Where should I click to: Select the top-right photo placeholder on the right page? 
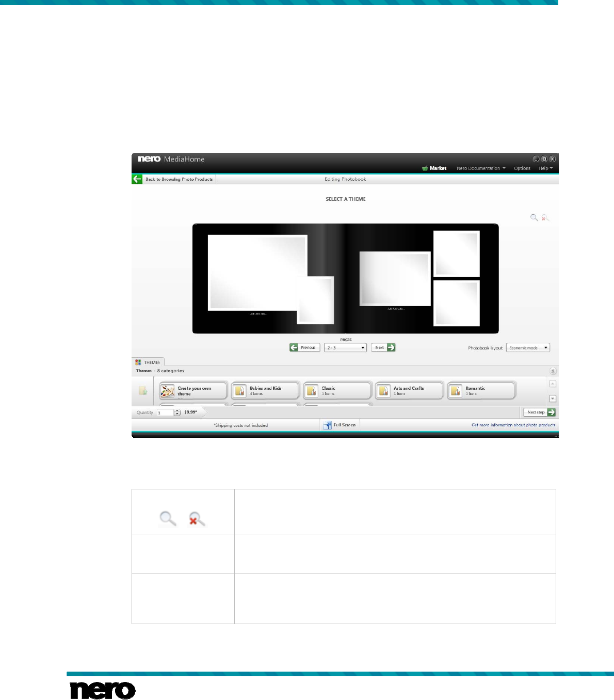[x=457, y=254]
